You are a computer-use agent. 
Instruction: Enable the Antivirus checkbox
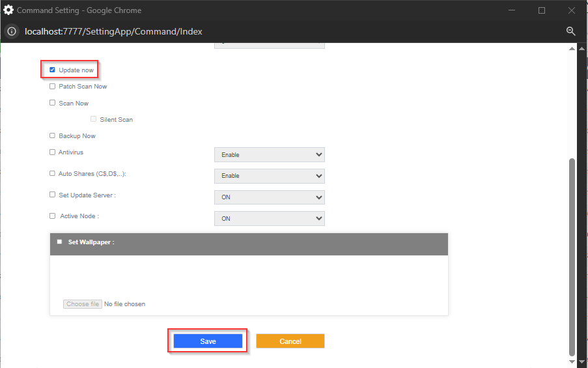tap(52, 152)
